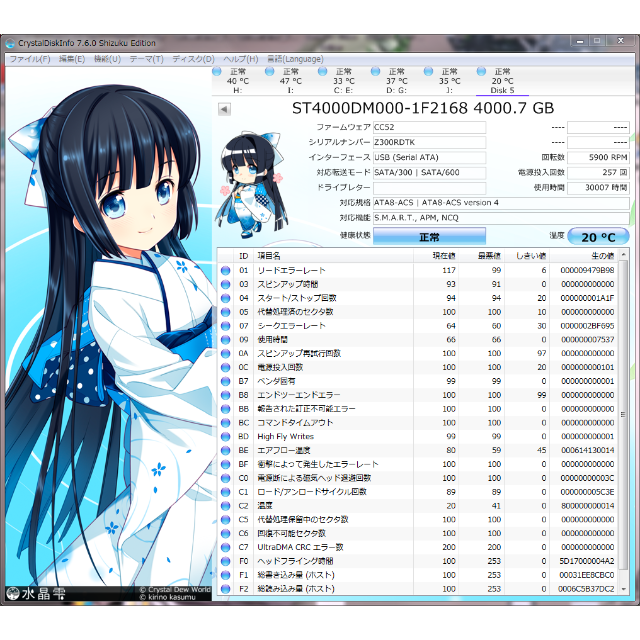Click status circle for disk J: 35 °C
Viewport: 640px width, 640px height.
click(428, 71)
